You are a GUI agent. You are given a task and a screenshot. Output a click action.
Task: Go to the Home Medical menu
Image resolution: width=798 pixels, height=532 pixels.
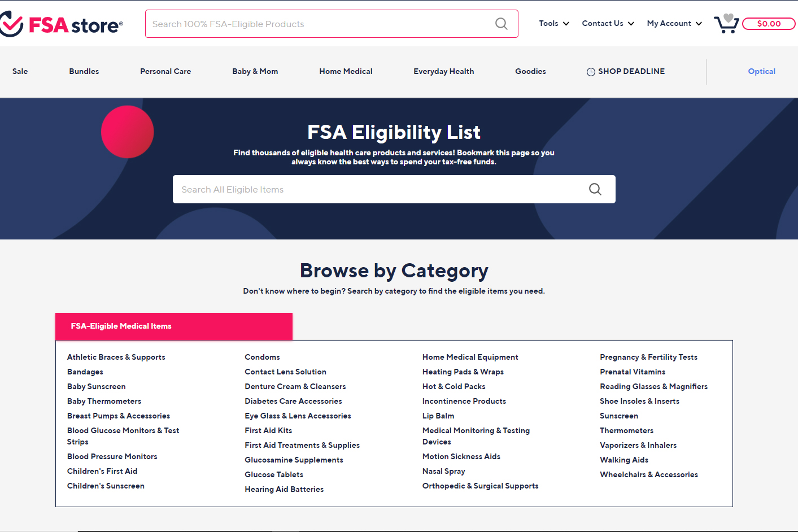pos(346,72)
